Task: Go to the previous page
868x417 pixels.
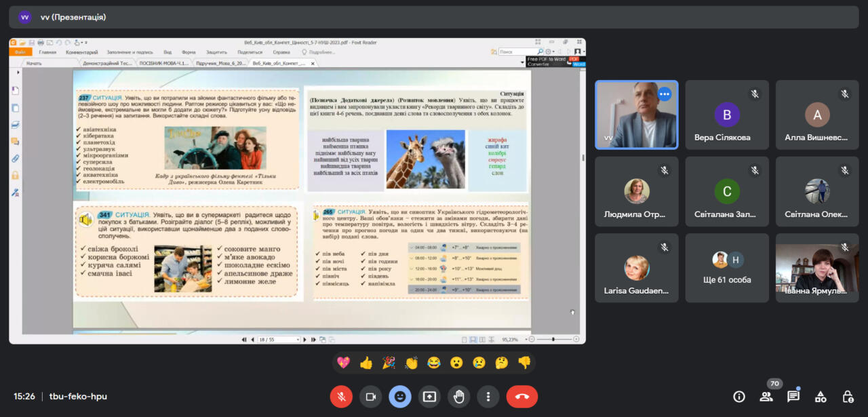Action: [252, 339]
